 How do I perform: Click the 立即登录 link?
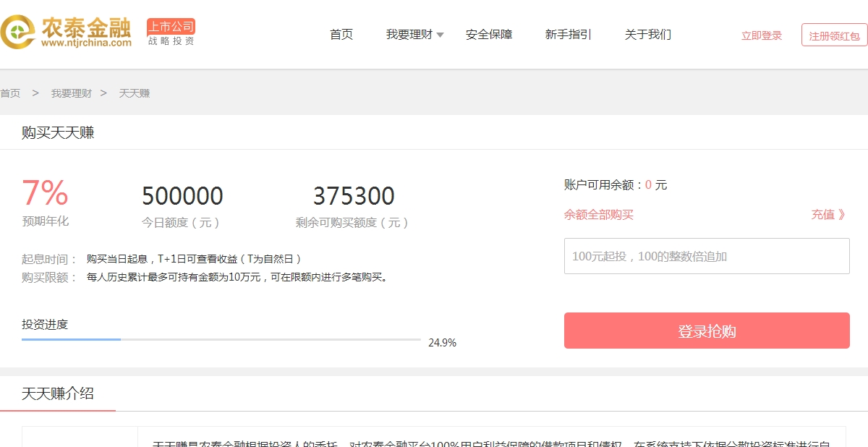pyautogui.click(x=762, y=35)
